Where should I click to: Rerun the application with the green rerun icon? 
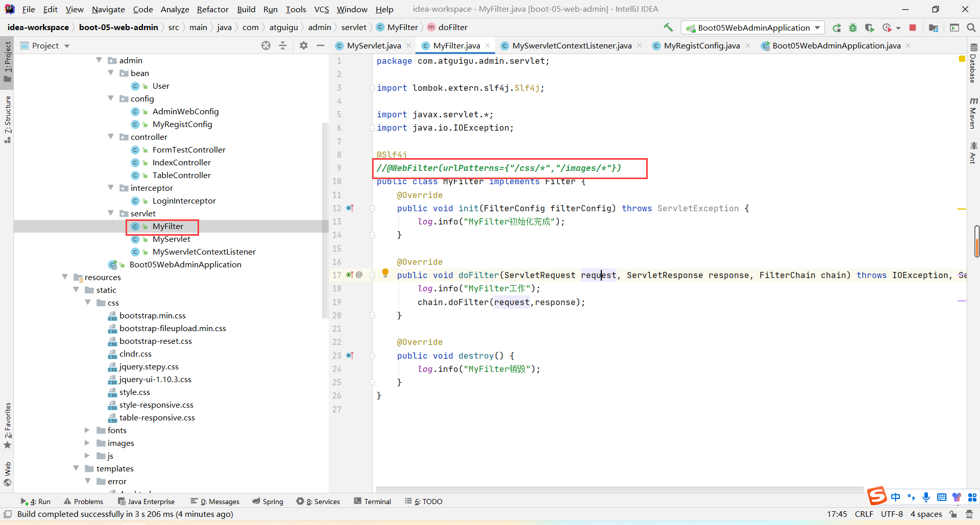tap(837, 28)
